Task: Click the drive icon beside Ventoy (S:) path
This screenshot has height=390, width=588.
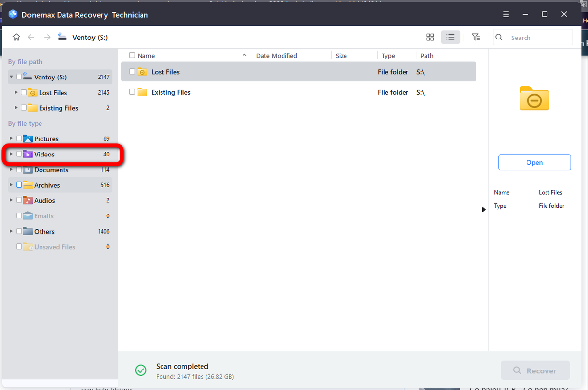Action: [62, 37]
